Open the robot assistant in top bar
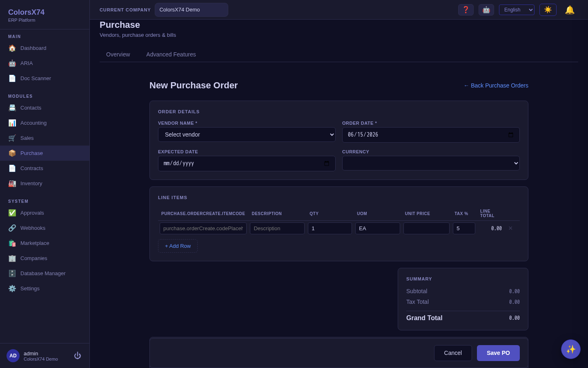The width and height of the screenshot is (588, 368). coord(486,10)
